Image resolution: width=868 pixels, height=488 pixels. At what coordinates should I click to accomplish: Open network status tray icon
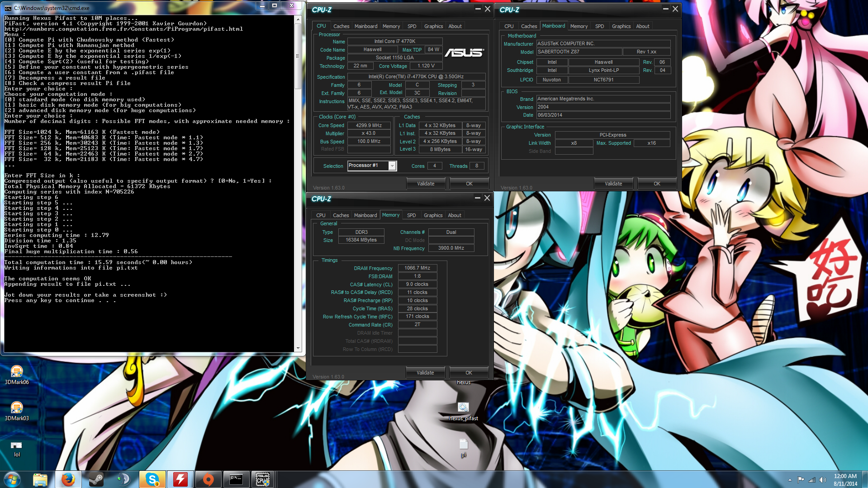[812, 480]
